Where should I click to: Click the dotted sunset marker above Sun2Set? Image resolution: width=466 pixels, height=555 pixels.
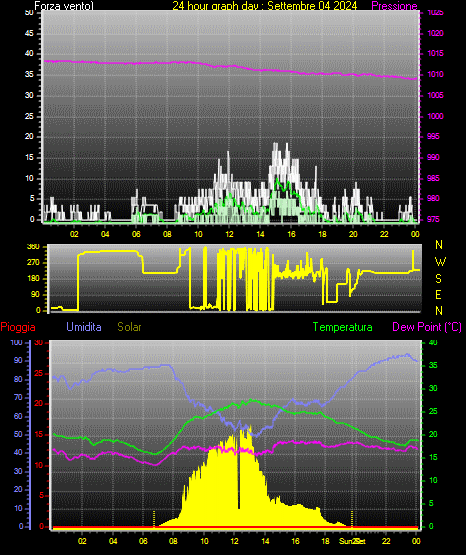point(352,519)
